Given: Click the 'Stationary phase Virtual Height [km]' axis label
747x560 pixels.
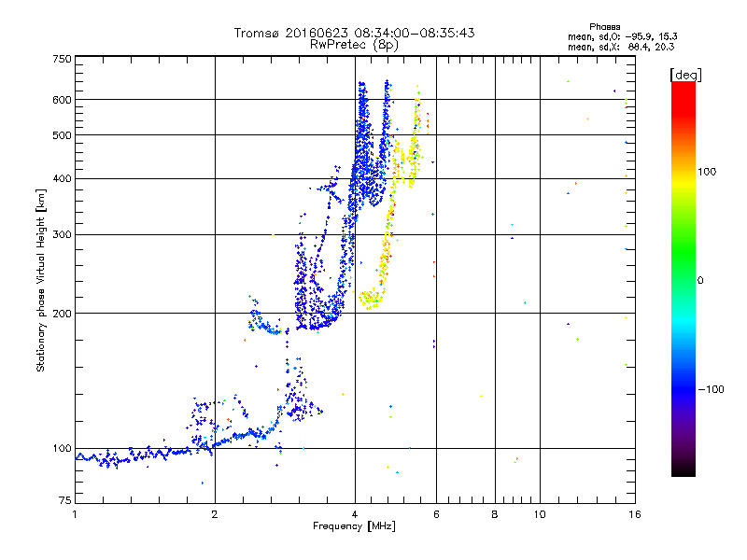Looking at the screenshot, I should pos(40,280).
